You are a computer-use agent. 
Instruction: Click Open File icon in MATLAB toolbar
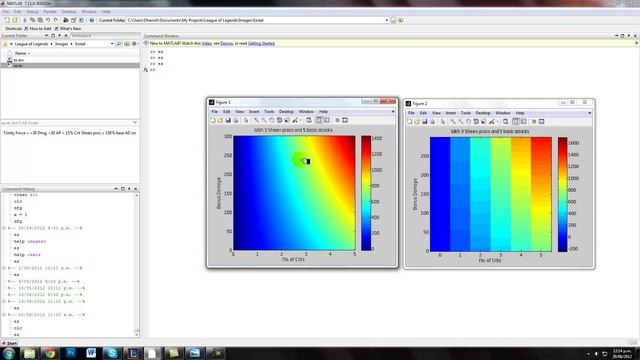point(15,20)
